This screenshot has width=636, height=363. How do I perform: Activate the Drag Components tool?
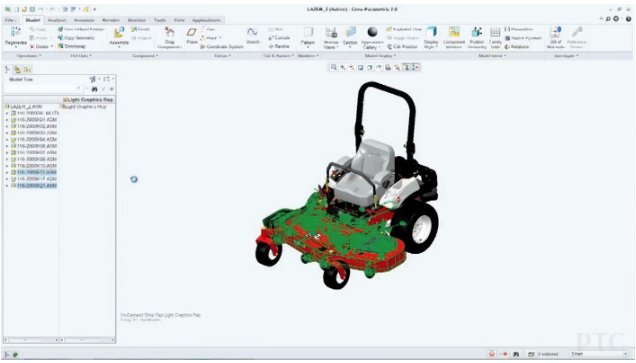pos(170,32)
